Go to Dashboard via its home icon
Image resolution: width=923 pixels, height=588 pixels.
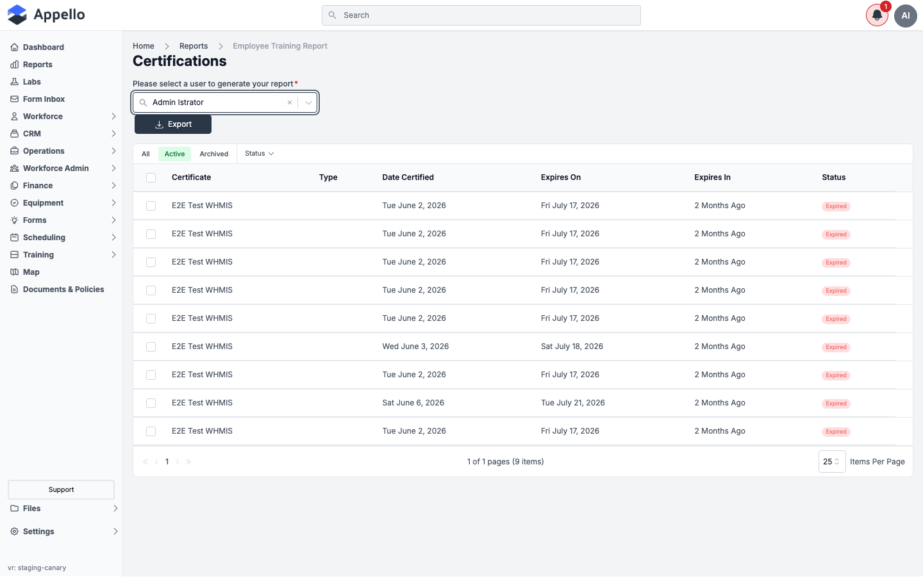14,47
